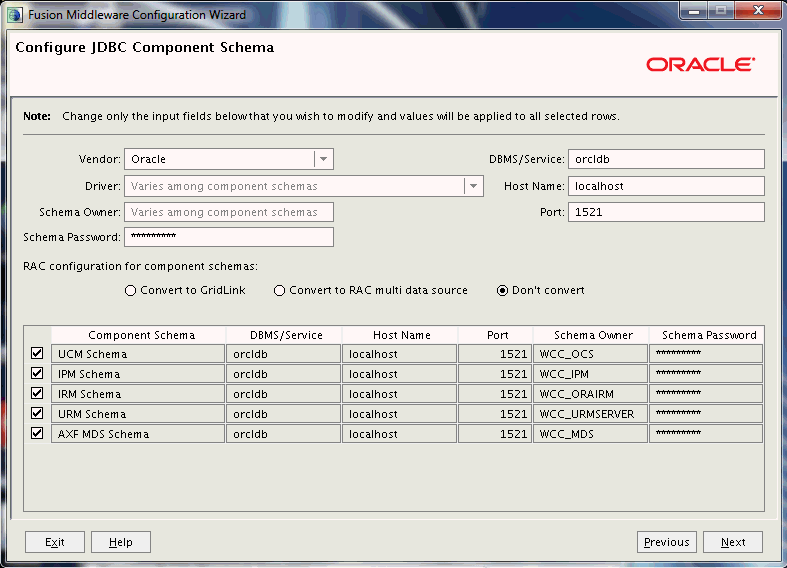This screenshot has height=568, width=787.
Task: Select the UCM Schema name cell
Action: pos(138,354)
